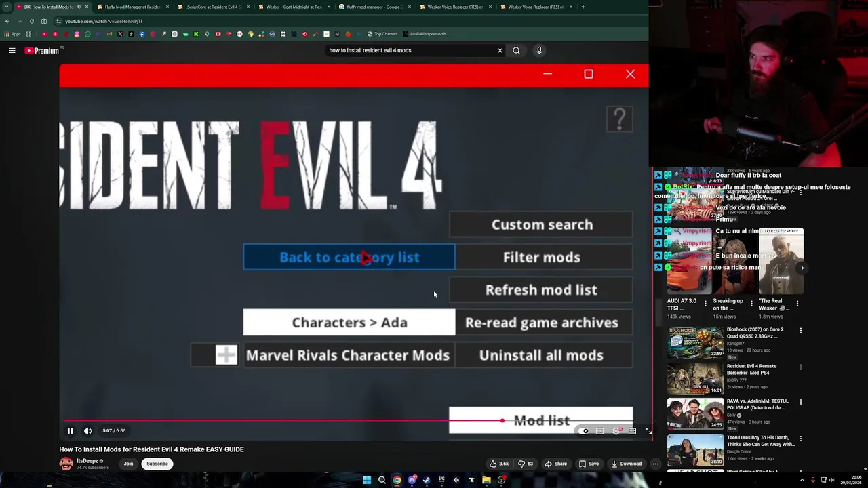Open the YouTube hamburger guide menu
The image size is (868, 488).
tap(12, 50)
